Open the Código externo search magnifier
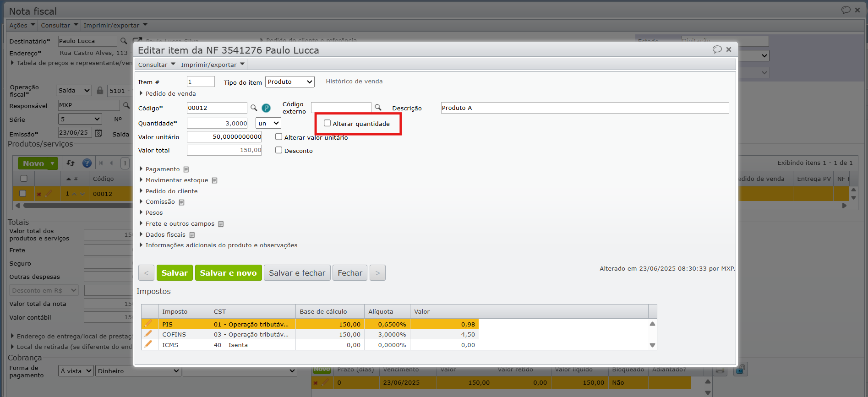 378,107
